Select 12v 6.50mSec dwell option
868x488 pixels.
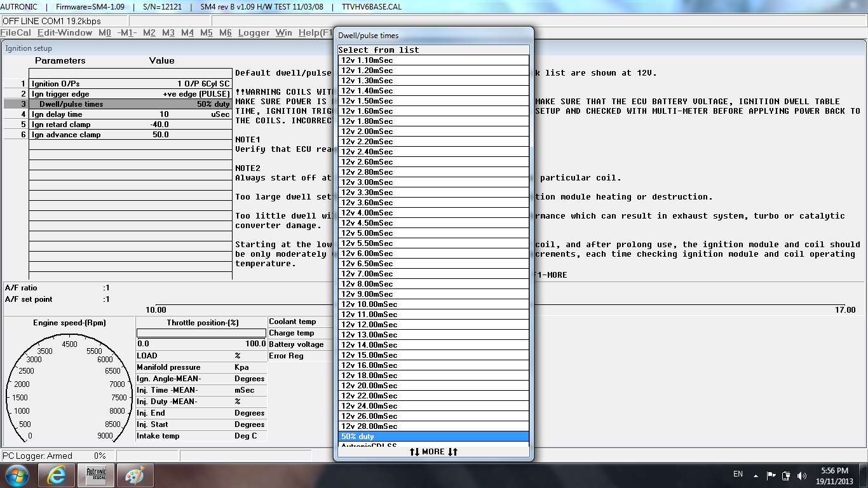(433, 264)
